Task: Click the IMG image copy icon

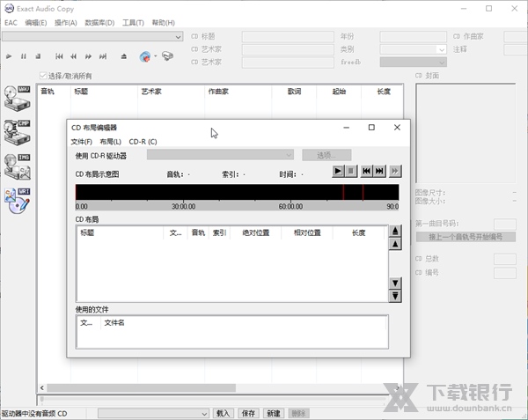Action: click(x=17, y=166)
